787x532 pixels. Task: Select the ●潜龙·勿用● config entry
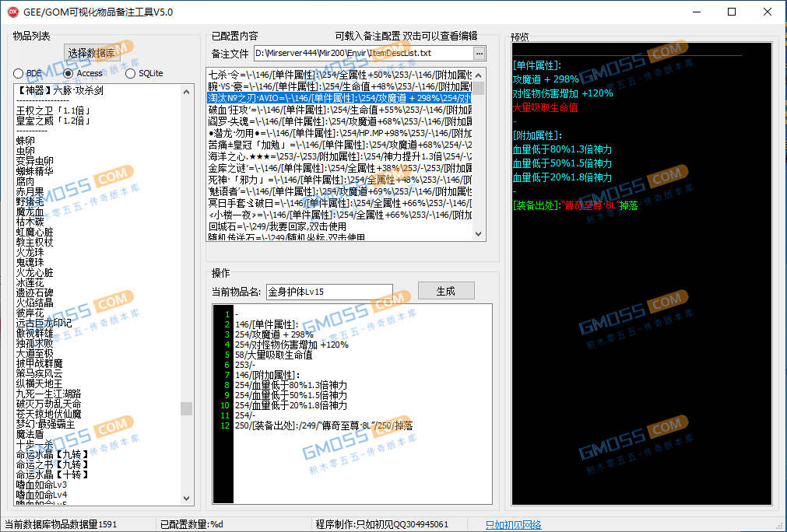point(340,133)
